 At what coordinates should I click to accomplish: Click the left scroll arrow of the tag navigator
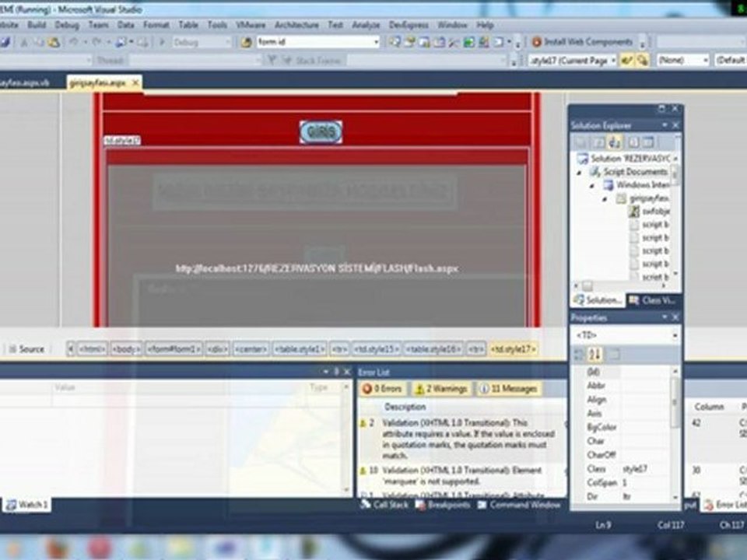[71, 349]
